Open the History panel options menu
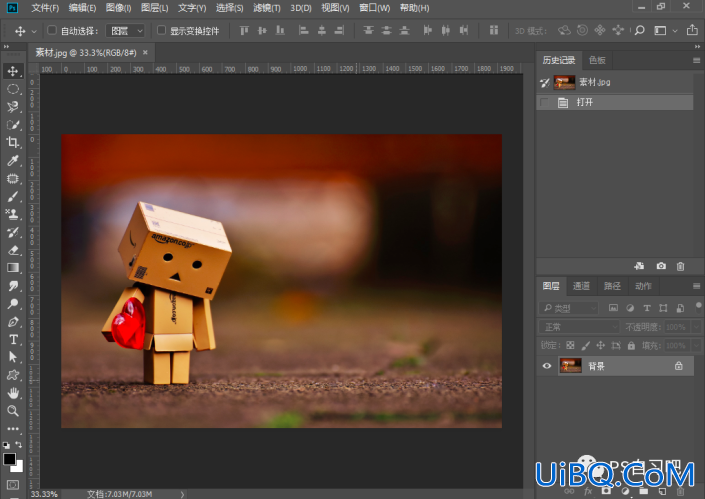The height and width of the screenshot is (499, 705). (x=696, y=60)
